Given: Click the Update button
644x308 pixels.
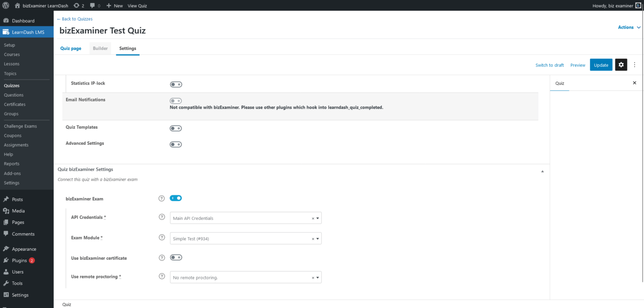Looking at the screenshot, I should pyautogui.click(x=601, y=64).
